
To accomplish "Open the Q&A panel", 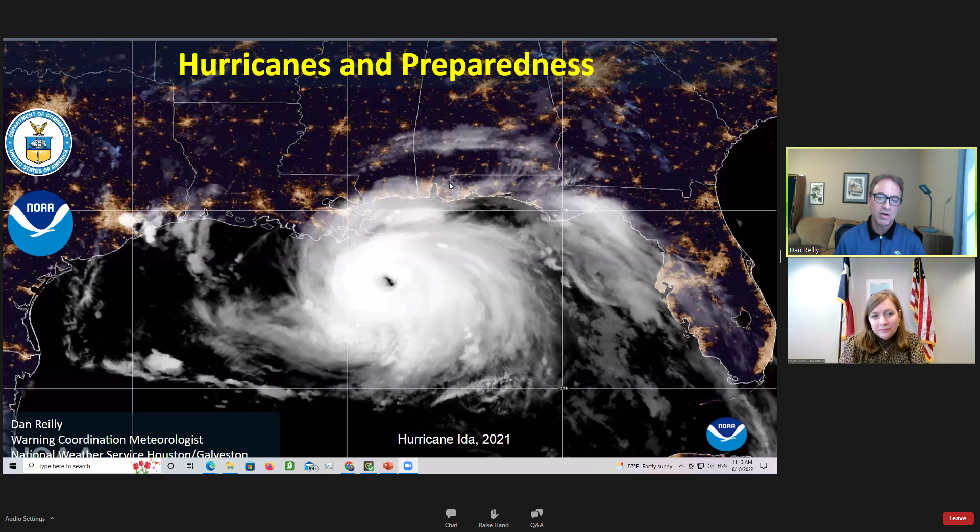I will click(536, 518).
